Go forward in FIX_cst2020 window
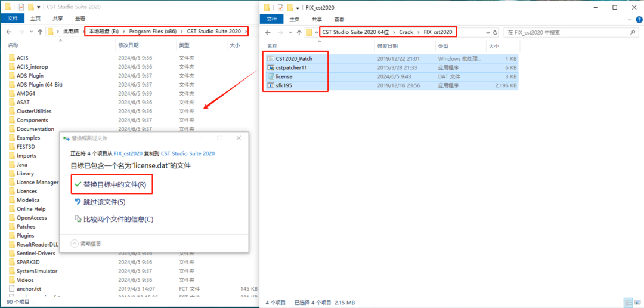The image size is (644, 308). [280, 32]
